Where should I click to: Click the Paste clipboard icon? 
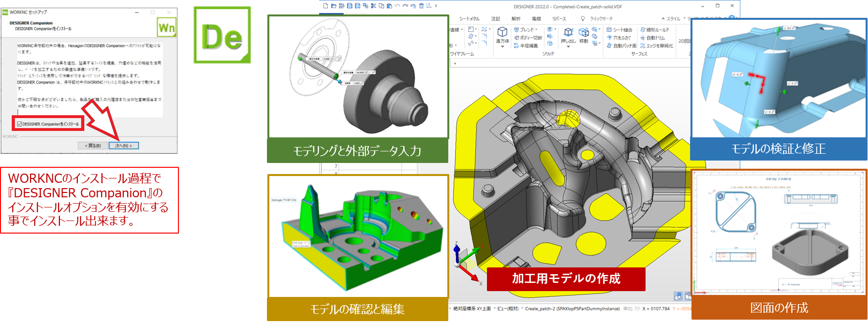point(389,6)
